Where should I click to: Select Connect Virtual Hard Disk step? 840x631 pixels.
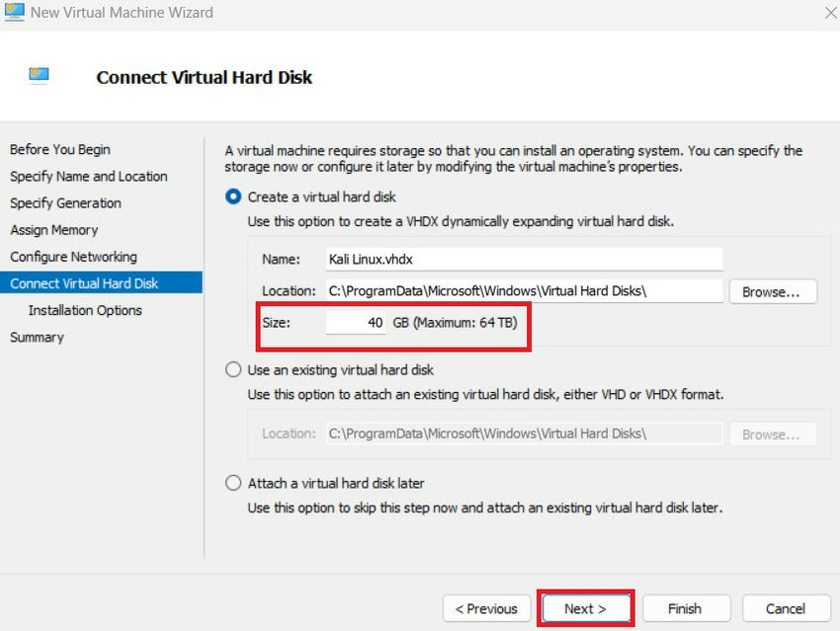coord(84,283)
